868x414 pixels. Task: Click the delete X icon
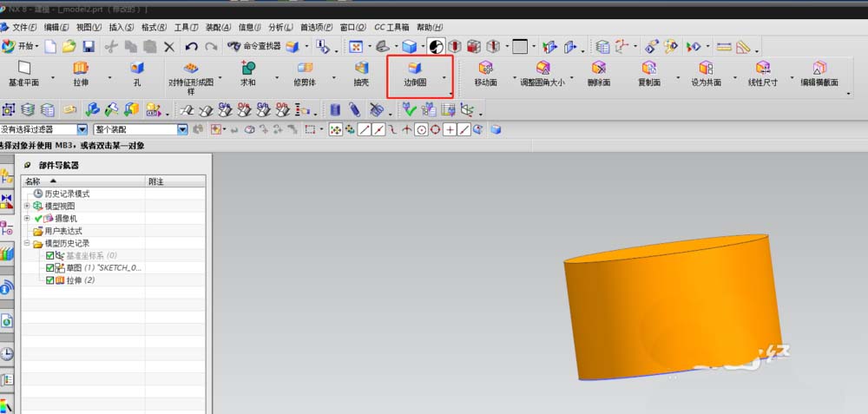coord(169,47)
